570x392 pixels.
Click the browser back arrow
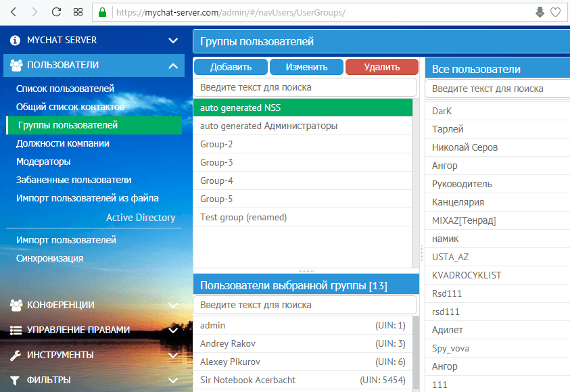tap(14, 11)
